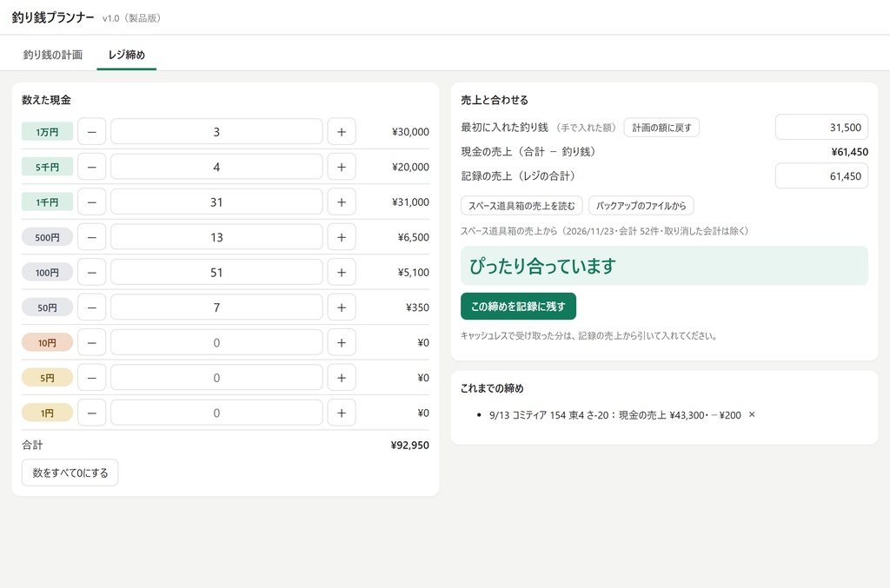Click the 5千円 count field showing 4
The height and width of the screenshot is (588, 890).
coord(216,167)
